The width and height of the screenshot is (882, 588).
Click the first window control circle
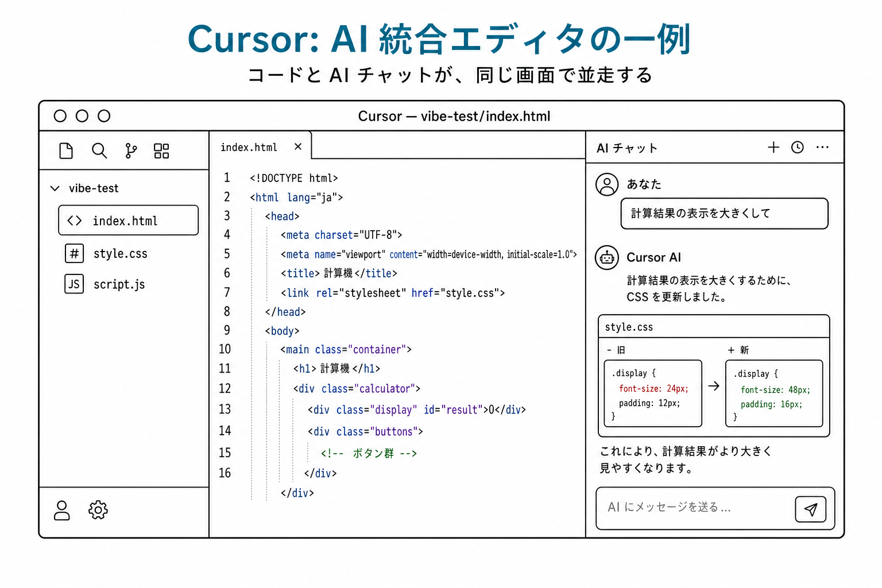60,116
